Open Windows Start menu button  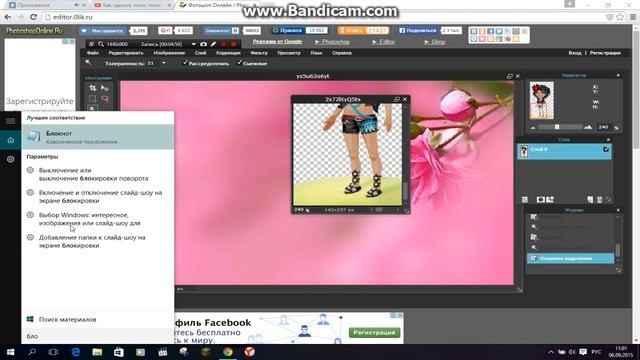pyautogui.click(x=11, y=352)
